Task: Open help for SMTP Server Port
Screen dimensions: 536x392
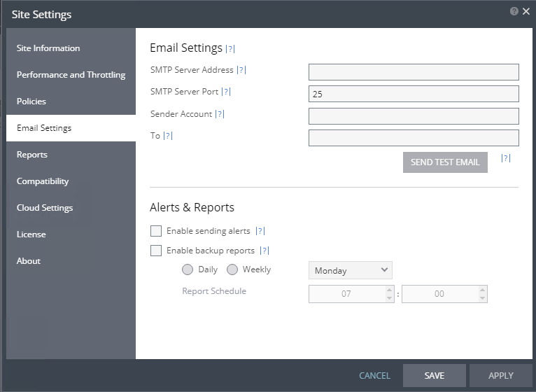Action: coord(226,92)
